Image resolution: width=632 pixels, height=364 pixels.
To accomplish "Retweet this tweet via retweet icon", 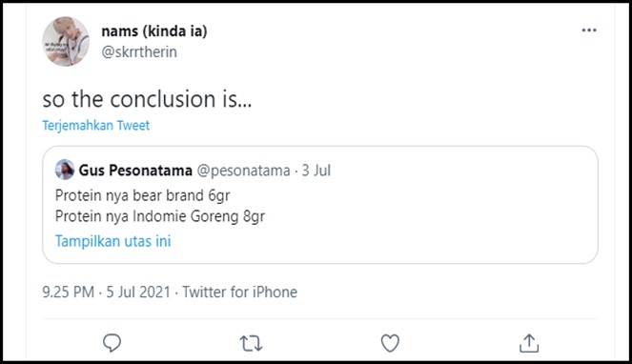I will click(x=251, y=344).
